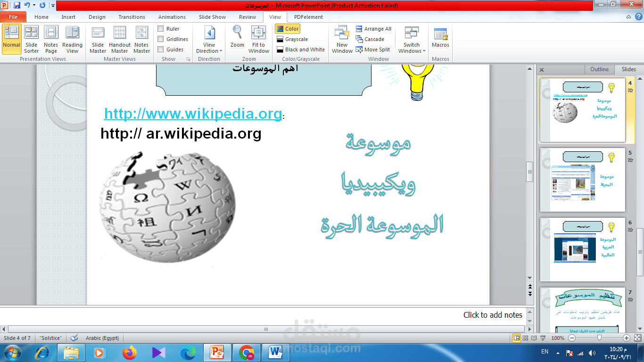This screenshot has width=644, height=362.
Task: Open the PDFelement ribbon tab
Action: point(309,17)
